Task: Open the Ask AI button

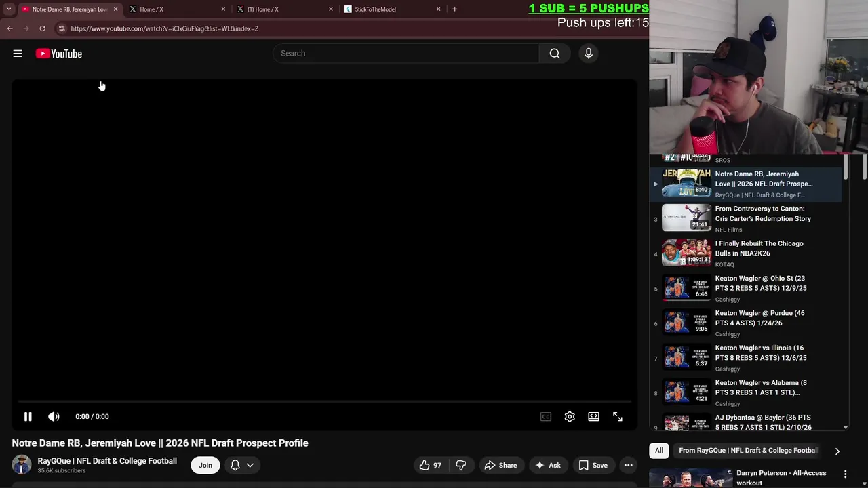Action: click(x=548, y=465)
